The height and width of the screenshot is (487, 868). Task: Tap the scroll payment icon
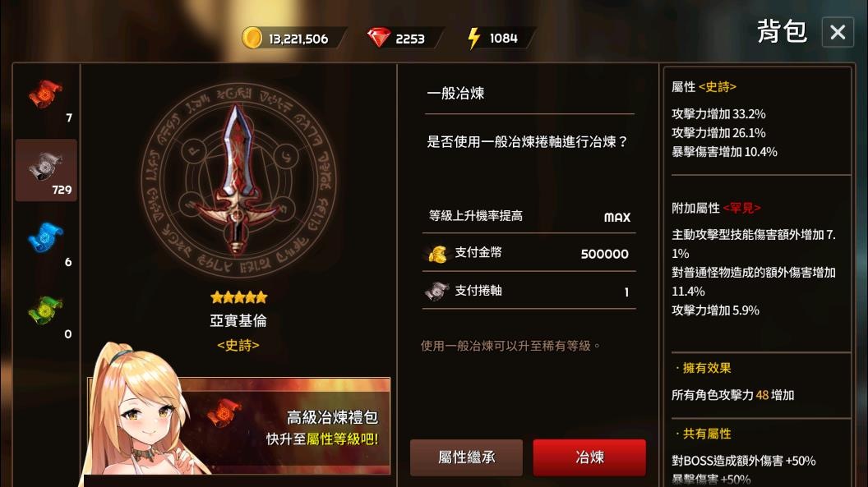pyautogui.click(x=436, y=291)
